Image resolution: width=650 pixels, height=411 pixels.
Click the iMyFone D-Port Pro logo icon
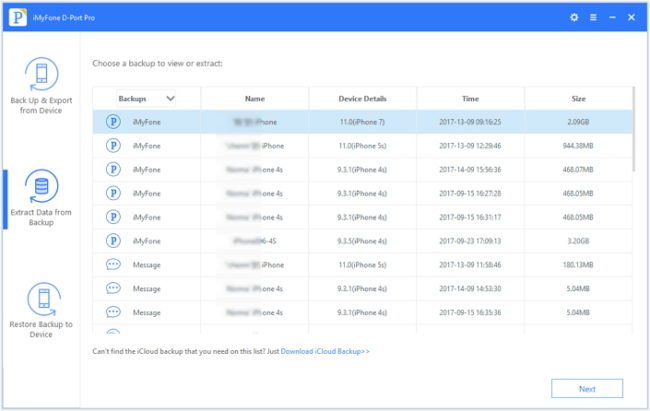coord(18,17)
